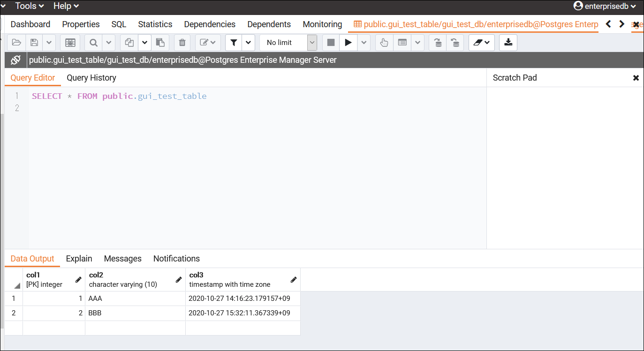The width and height of the screenshot is (644, 351).
Task: Click the cell containing AAA
Action: (135, 299)
